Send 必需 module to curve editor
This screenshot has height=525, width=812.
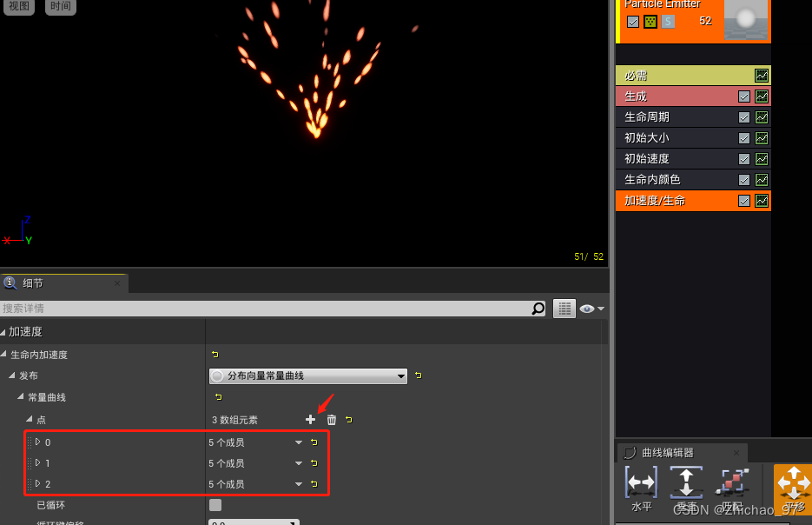(x=762, y=76)
